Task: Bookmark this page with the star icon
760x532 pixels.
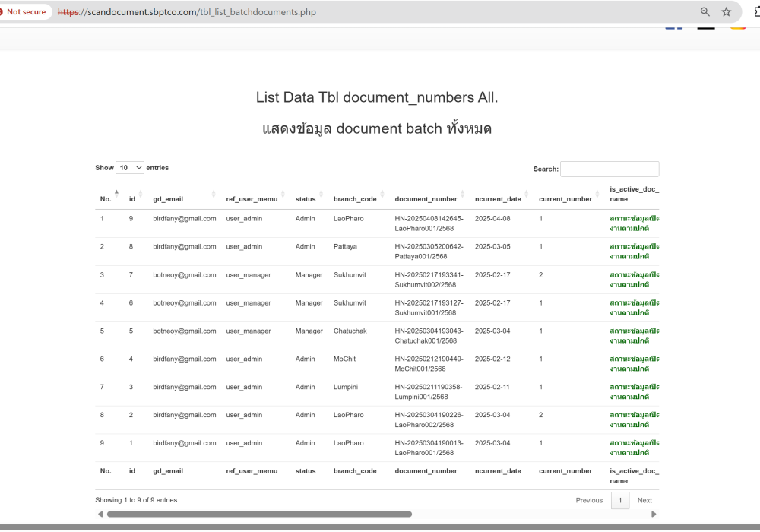Action: [x=727, y=12]
